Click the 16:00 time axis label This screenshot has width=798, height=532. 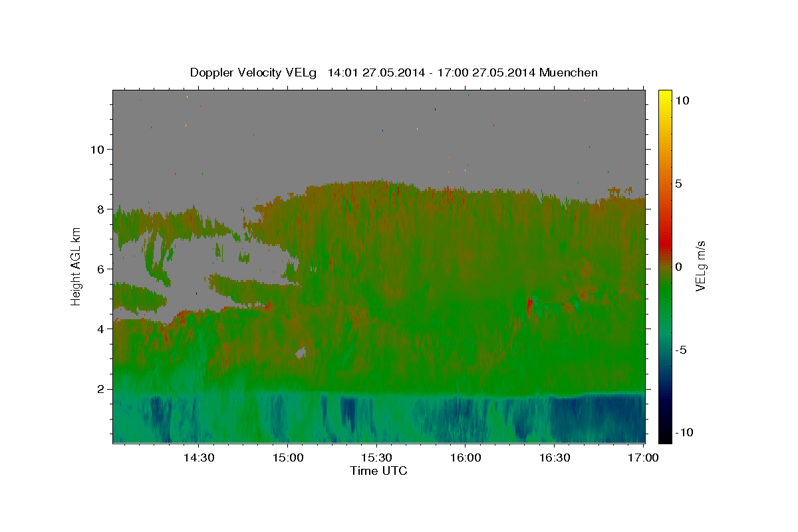point(465,458)
